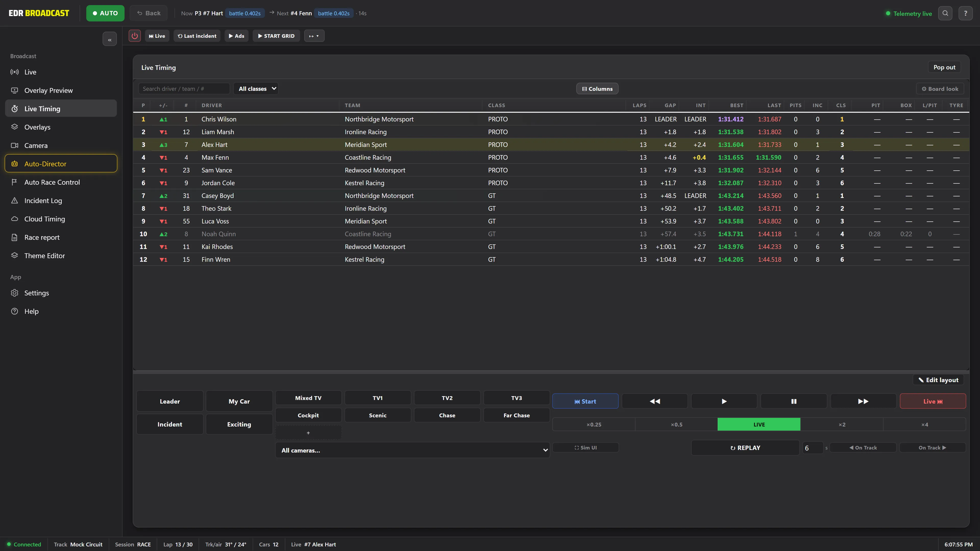
Task: Select the Cockpit camera button
Action: pos(308,415)
